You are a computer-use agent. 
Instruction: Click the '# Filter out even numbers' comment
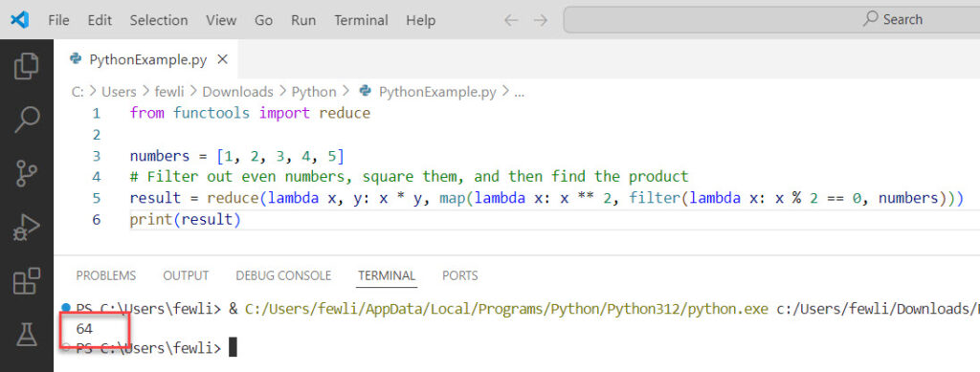click(409, 177)
